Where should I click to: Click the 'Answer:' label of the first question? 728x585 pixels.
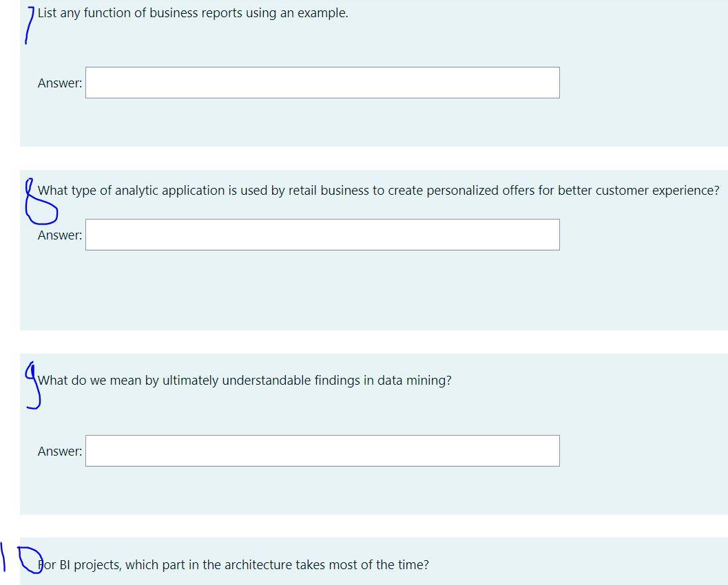(x=60, y=83)
